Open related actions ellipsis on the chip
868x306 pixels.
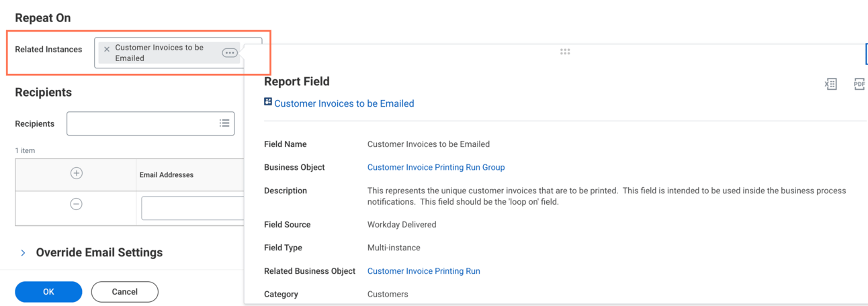tap(230, 53)
